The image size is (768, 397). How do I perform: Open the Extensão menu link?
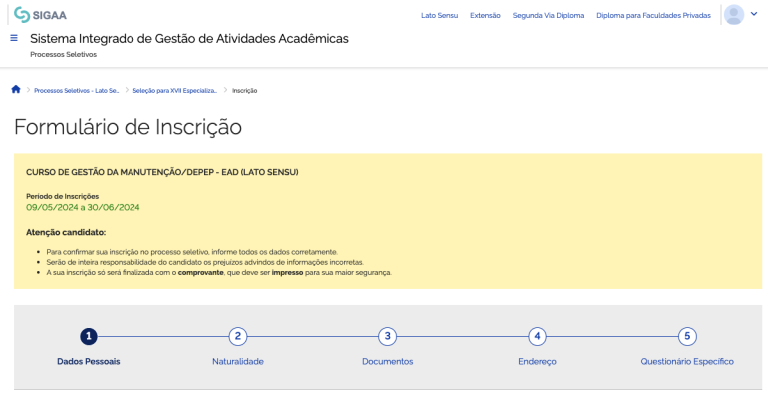point(485,16)
